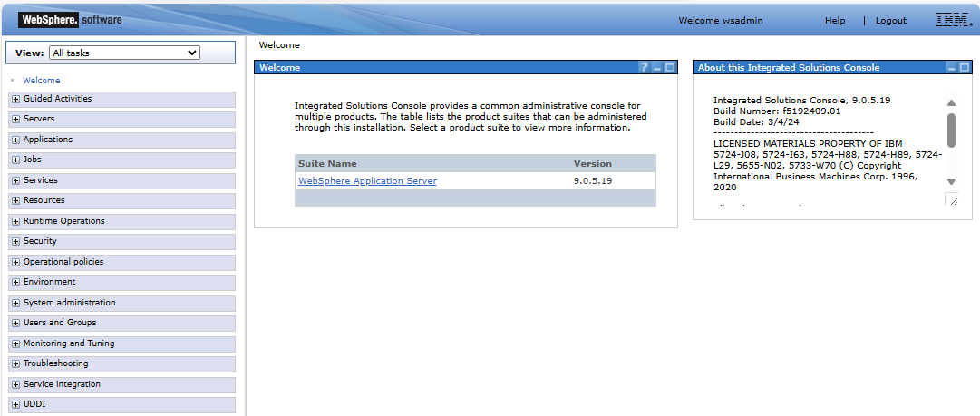Viewport: 980px width, 416px height.
Task: Expand the Applications plus icon
Action: [x=15, y=140]
